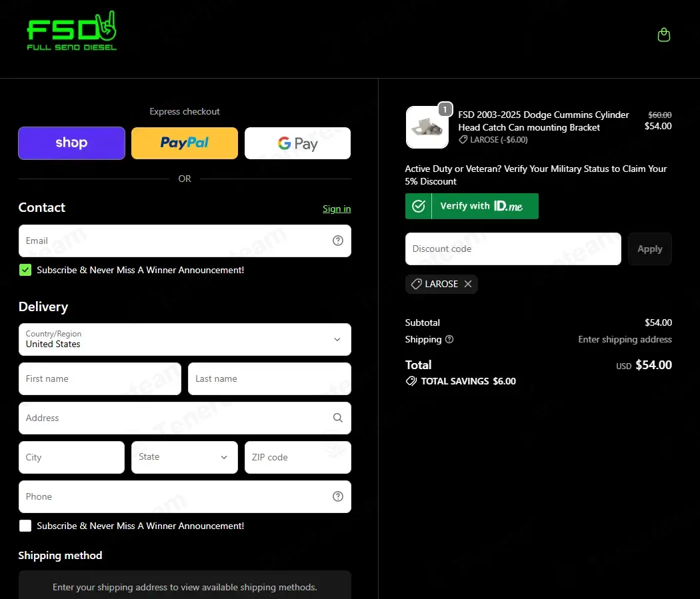
Task: Click the Total Savings tag icon
Action: 411,381
